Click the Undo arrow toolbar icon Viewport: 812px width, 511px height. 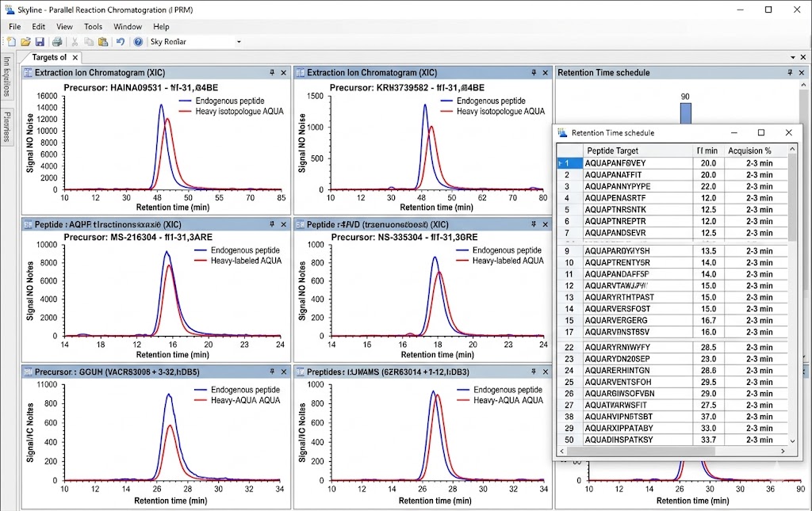[121, 42]
